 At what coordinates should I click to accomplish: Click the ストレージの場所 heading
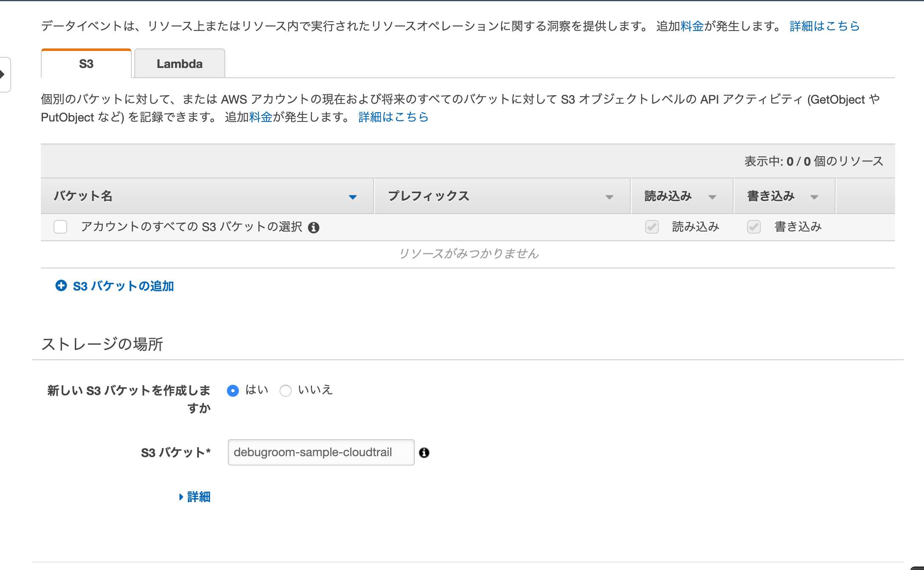click(102, 344)
